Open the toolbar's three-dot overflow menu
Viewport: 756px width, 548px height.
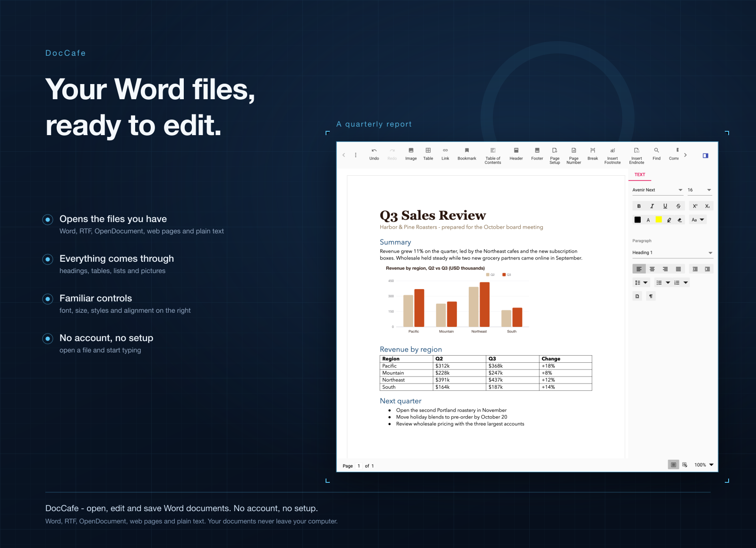point(356,155)
